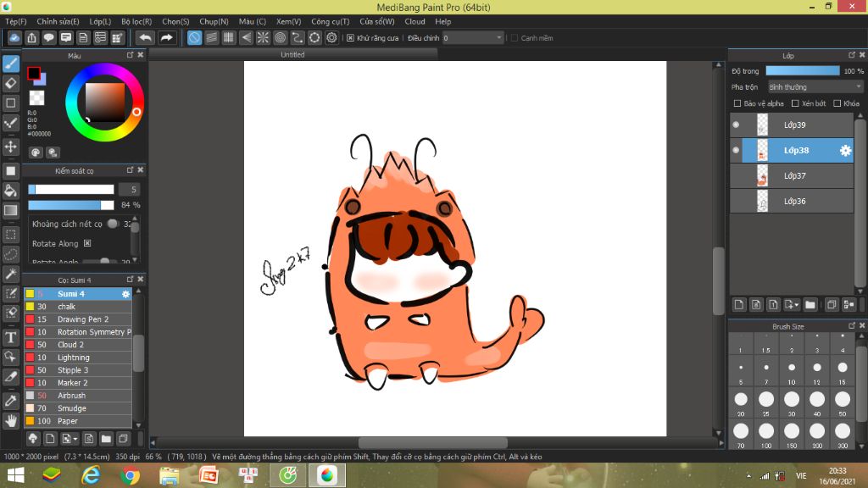The height and width of the screenshot is (488, 868).
Task: Open the Pha trộn blend mode dropdown
Action: coord(815,86)
